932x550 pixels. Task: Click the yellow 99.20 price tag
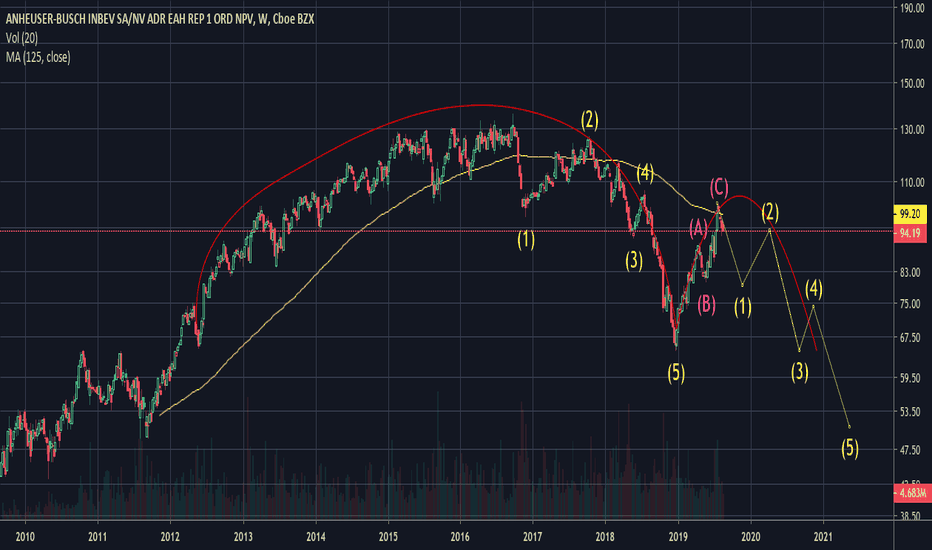(x=910, y=214)
